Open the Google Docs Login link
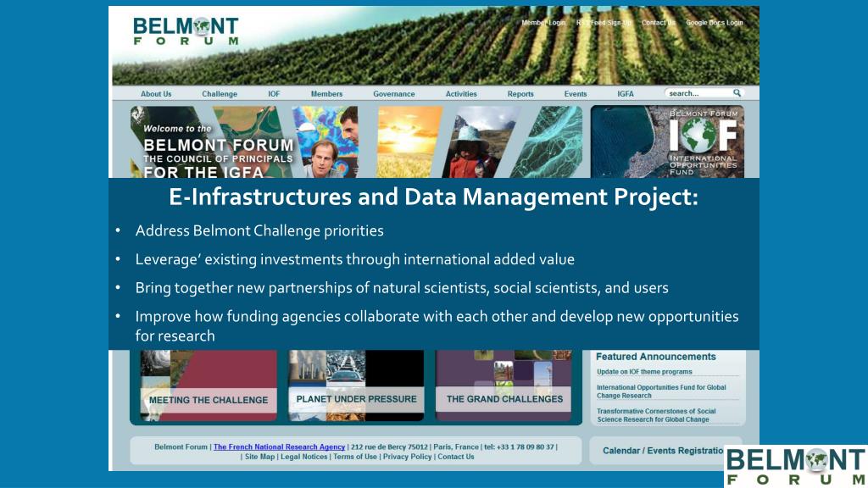The image size is (868, 488). pos(714,23)
